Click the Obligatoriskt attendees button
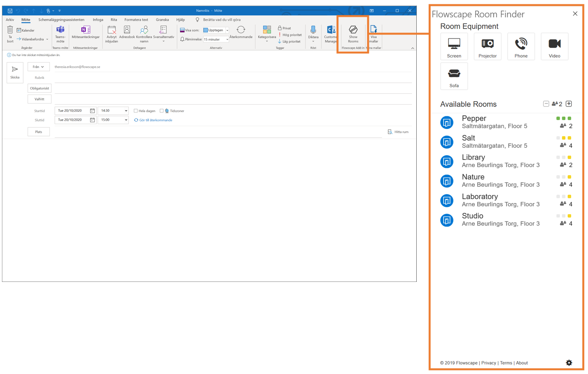The height and width of the screenshot is (374, 588). tap(40, 88)
